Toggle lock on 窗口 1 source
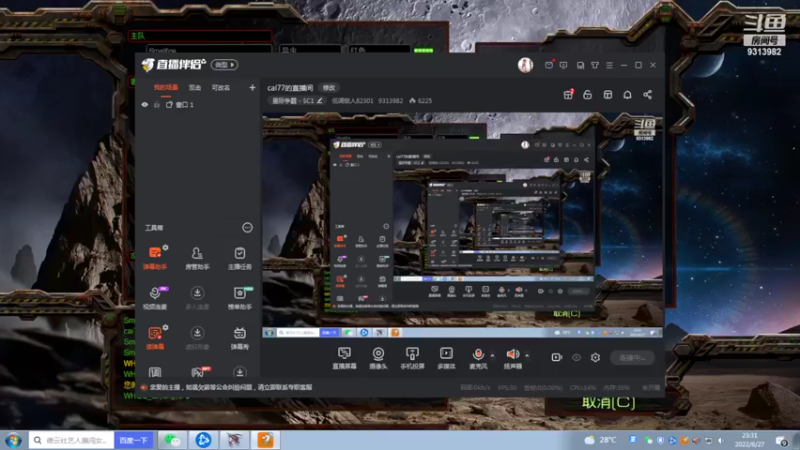 coord(157,105)
